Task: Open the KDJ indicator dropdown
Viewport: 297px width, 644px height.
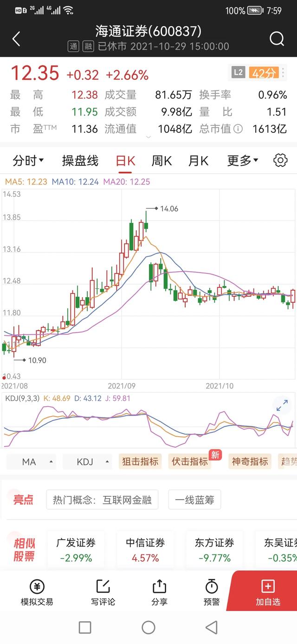Action: 88,462
